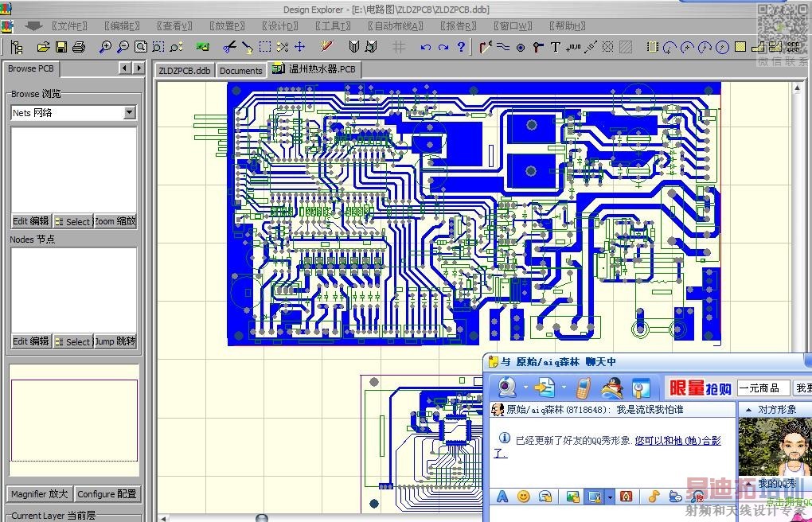Click the Save floppy disk icon
The image size is (812, 522).
(x=61, y=48)
